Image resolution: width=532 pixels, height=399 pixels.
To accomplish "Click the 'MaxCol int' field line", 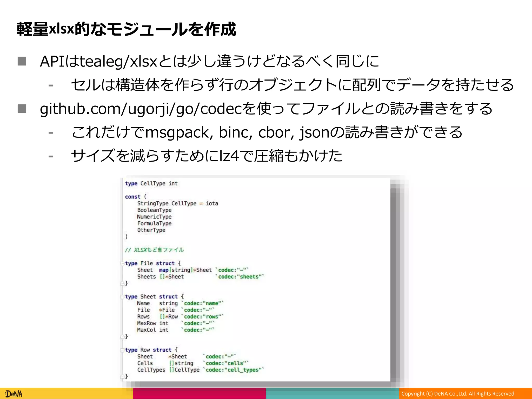I will pos(176,330).
